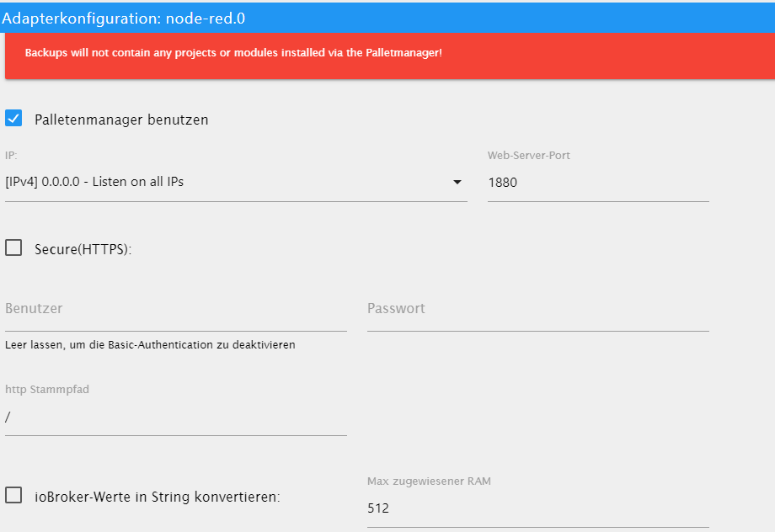Click the 'http Stammpfad' field label
Viewport: 775px width, 532px height.
click(x=47, y=390)
